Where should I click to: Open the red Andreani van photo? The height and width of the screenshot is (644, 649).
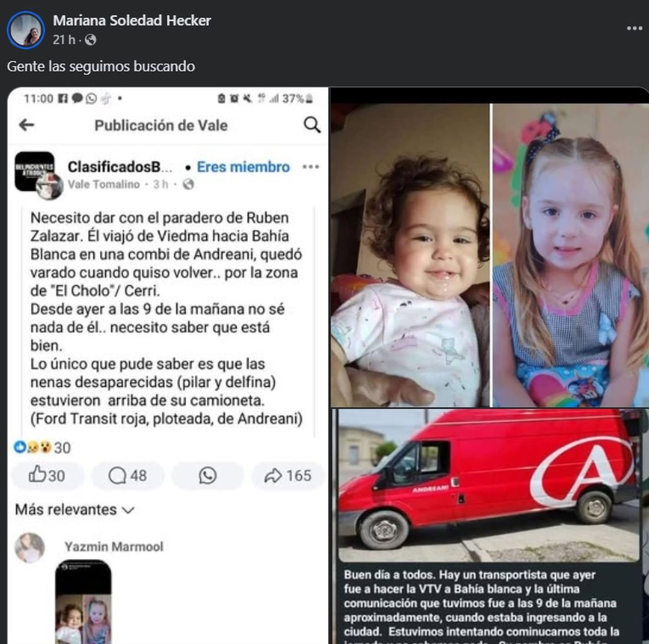point(489,485)
